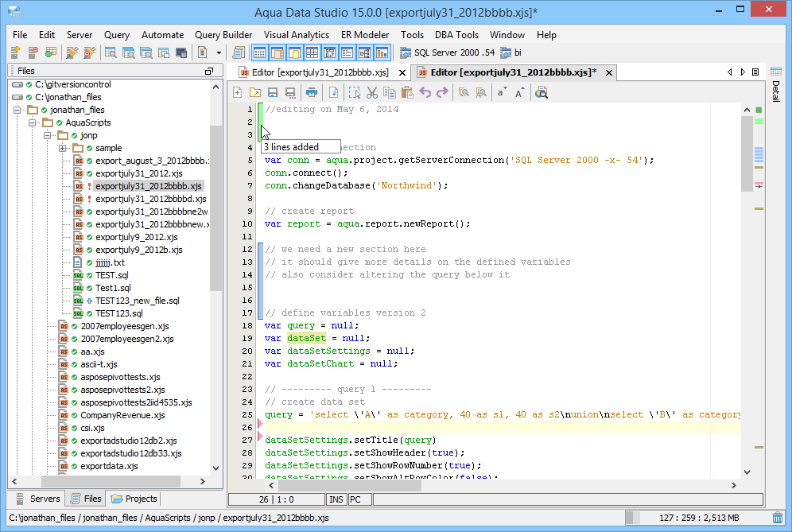The width and height of the screenshot is (792, 532).
Task: Toggle the yellow window layout button
Action: coord(294,52)
